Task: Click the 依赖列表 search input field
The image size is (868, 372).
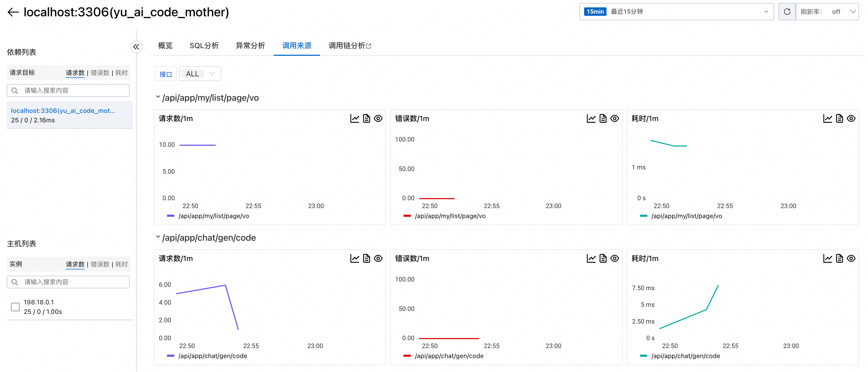Action: click(74, 91)
